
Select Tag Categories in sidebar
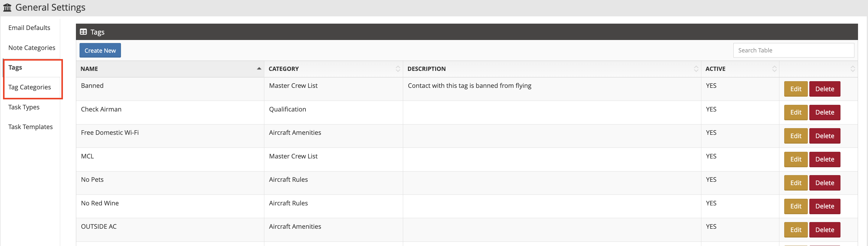pyautogui.click(x=30, y=87)
